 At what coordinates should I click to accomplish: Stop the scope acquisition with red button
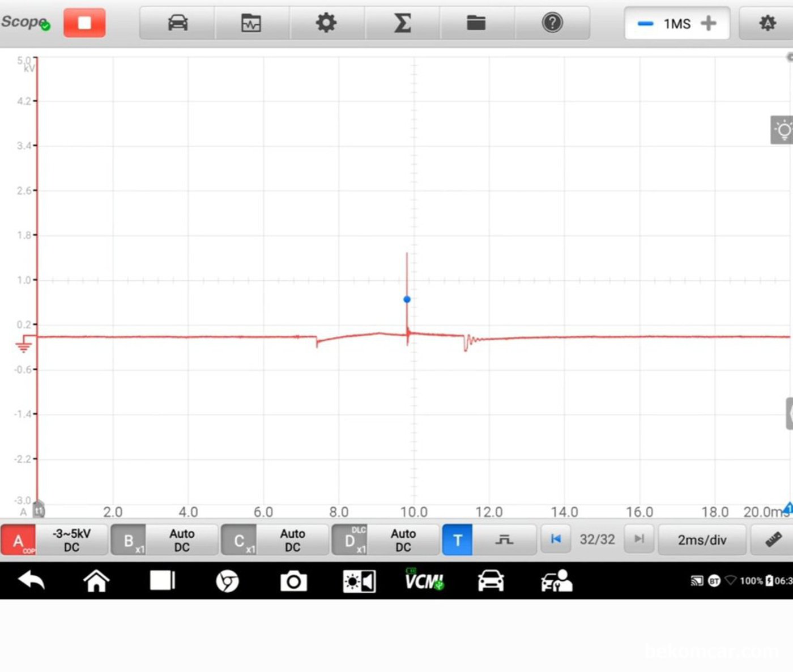(x=84, y=23)
